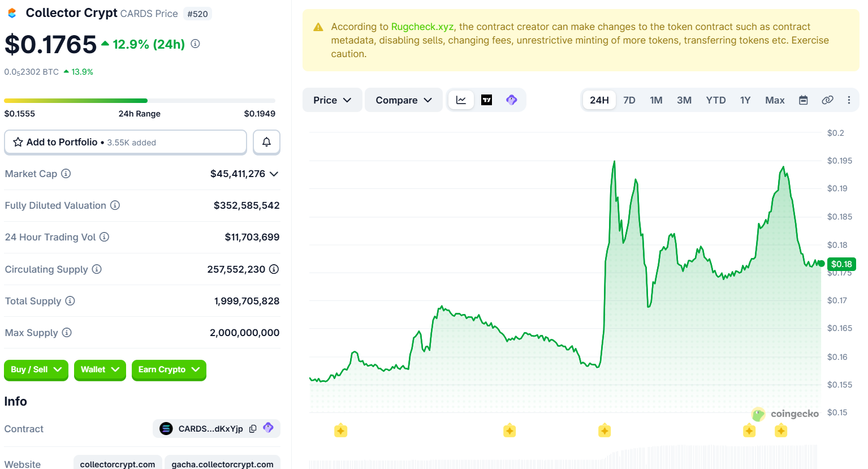Viewport: 868px width, 469px height.
Task: Copy the CARDS contract address
Action: [253, 429]
